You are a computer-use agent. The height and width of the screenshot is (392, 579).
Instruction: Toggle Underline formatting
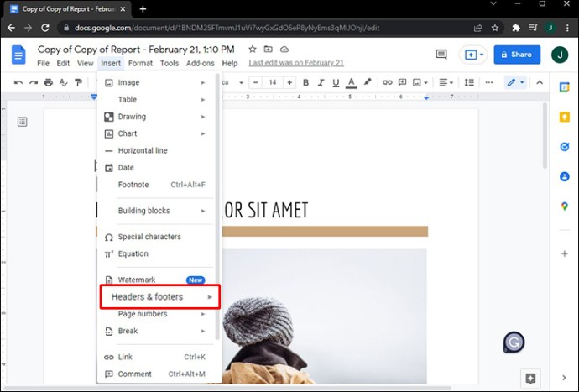click(336, 82)
